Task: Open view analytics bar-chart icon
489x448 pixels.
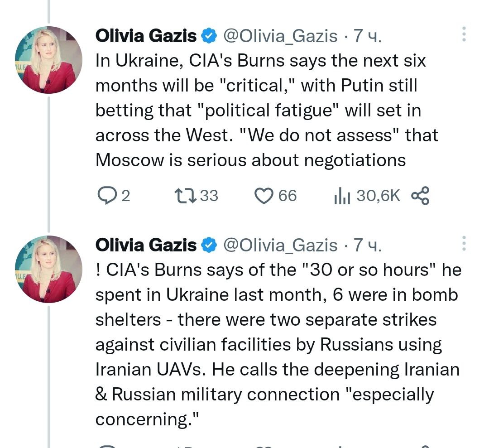Action: point(342,196)
